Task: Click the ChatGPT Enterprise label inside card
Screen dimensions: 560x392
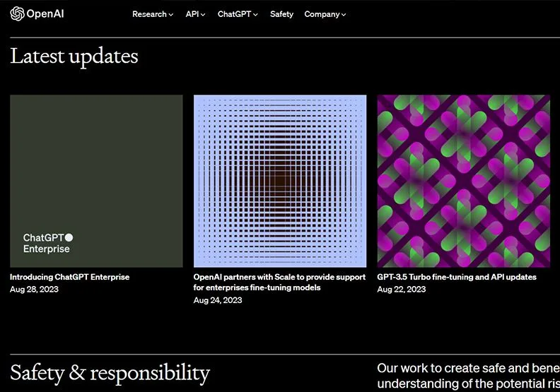Action: click(48, 243)
